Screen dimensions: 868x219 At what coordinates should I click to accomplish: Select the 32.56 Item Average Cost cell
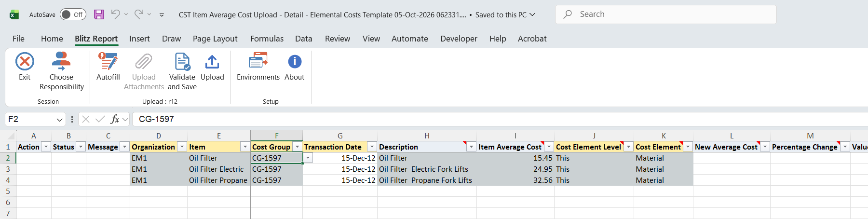tap(515, 180)
